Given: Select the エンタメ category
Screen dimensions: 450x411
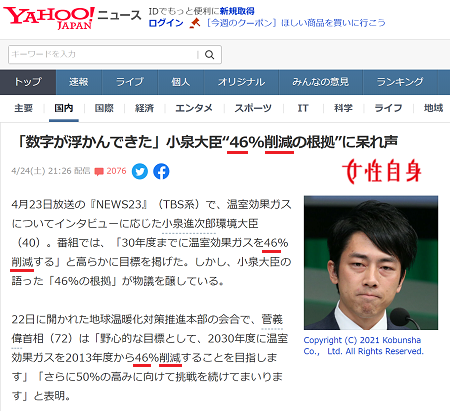Looking at the screenshot, I should click(x=194, y=108).
